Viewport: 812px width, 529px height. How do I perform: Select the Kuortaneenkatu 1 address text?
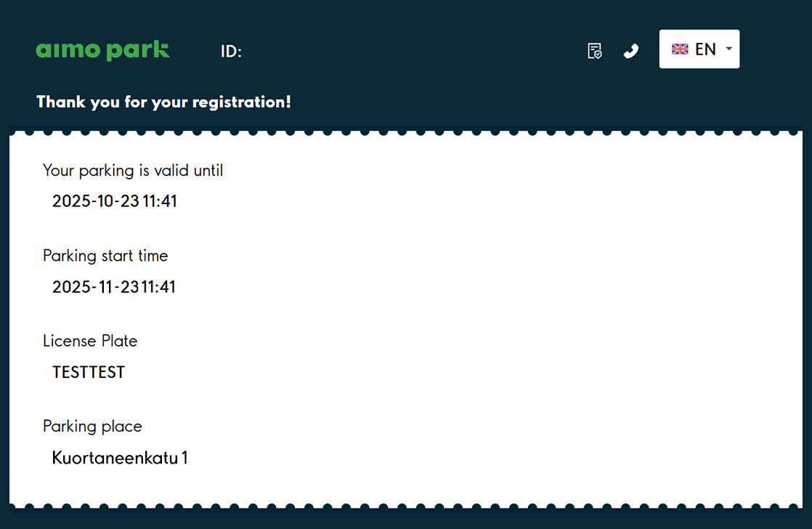coord(120,458)
